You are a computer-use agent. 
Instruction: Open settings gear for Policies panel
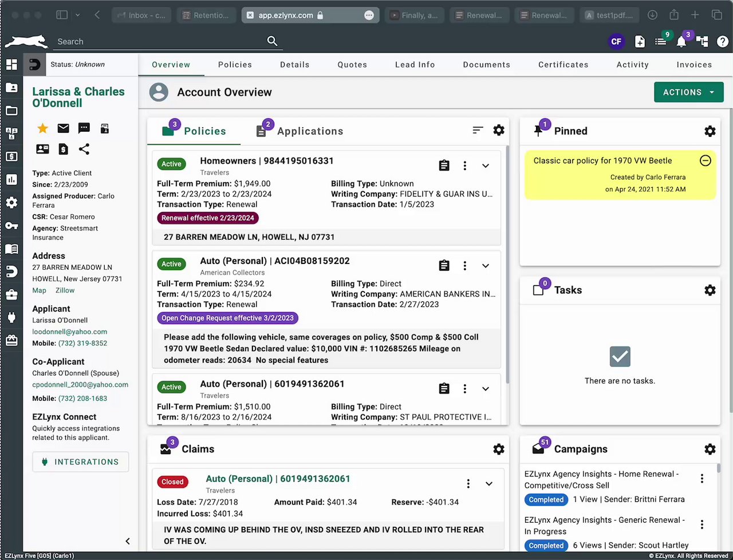point(499,131)
